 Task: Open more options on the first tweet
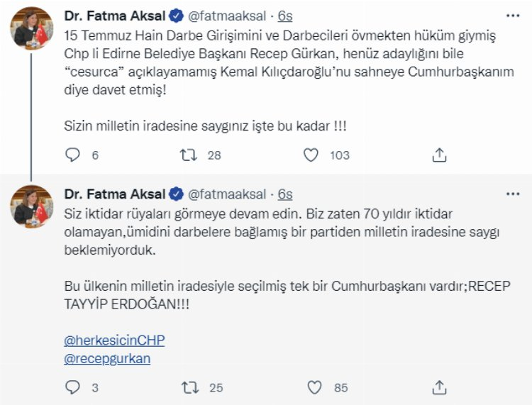[x=512, y=15]
